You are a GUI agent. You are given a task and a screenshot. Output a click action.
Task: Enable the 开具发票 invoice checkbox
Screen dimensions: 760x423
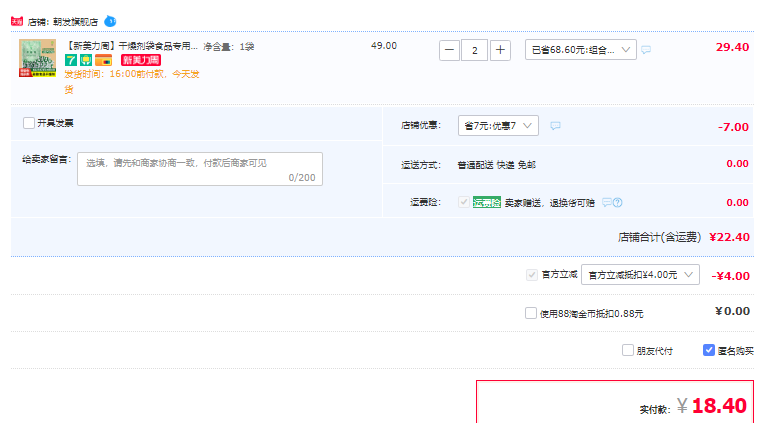(29, 123)
